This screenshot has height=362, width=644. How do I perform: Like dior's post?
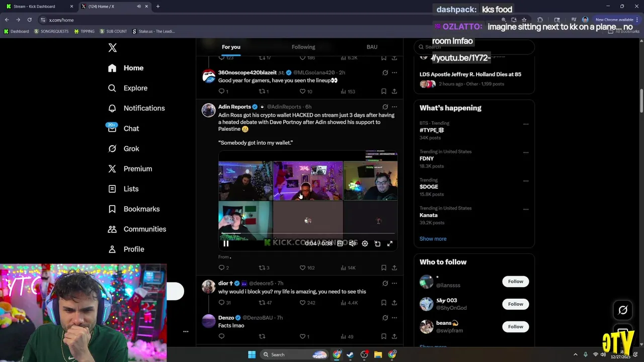coord(307,303)
